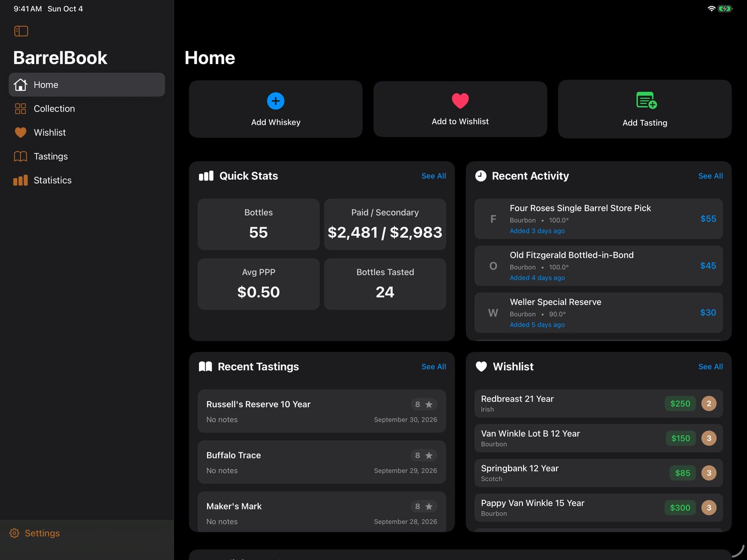Open the Wishlist sidebar item

click(x=86, y=132)
